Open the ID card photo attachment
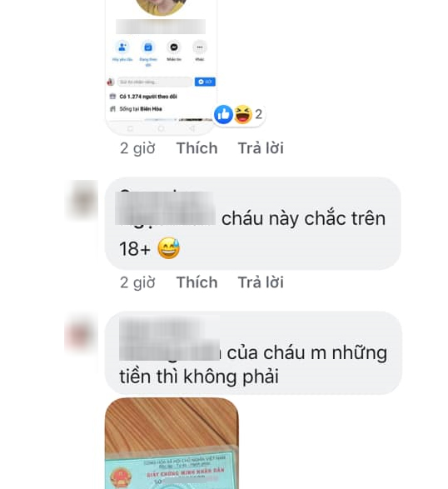 tap(172, 443)
